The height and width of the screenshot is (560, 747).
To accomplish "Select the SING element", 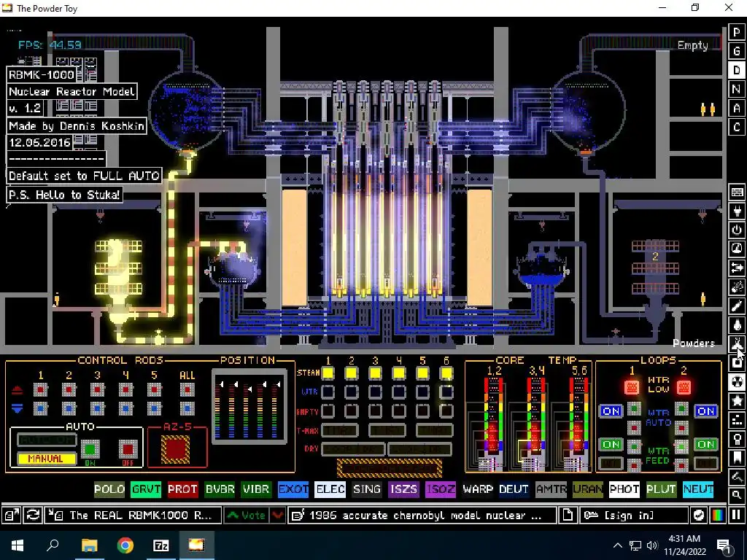I will 367,489.
